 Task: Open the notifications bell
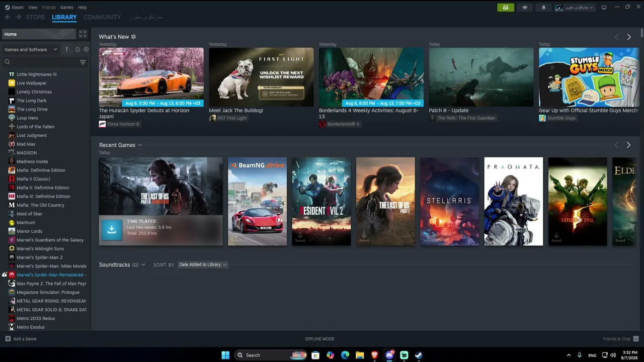543,8
